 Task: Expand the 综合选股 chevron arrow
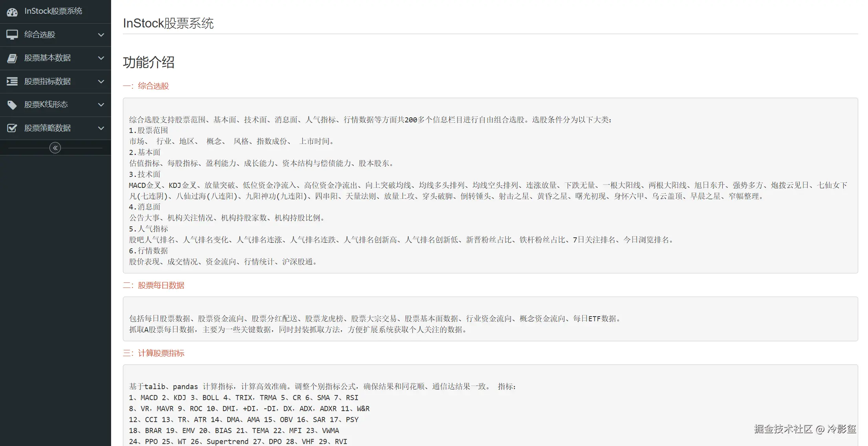[x=101, y=35]
